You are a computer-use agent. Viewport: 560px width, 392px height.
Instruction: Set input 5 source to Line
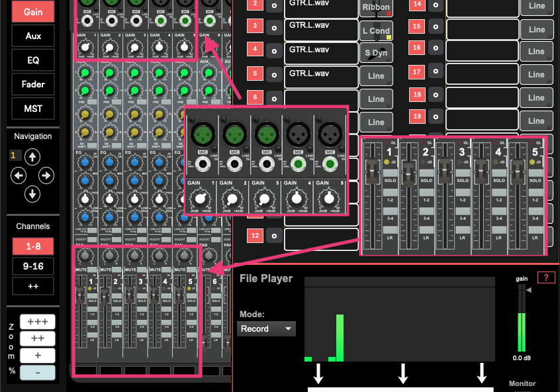376,75
